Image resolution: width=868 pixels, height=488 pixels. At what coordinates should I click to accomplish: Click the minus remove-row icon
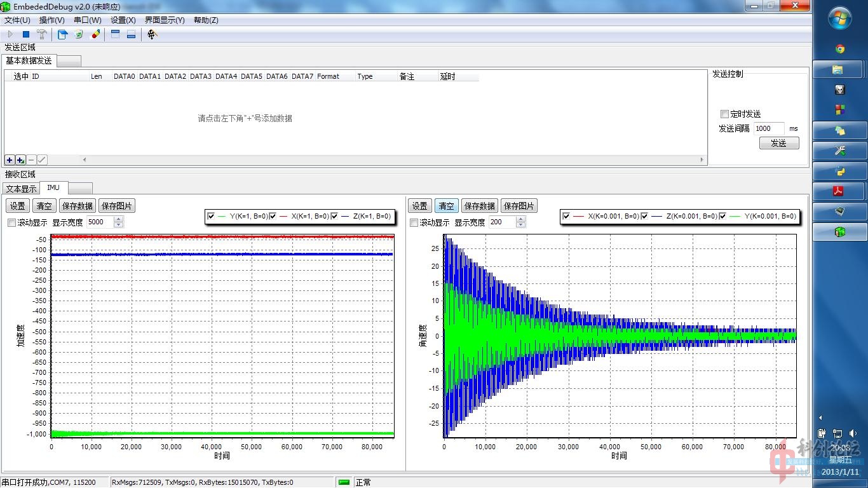[31, 160]
